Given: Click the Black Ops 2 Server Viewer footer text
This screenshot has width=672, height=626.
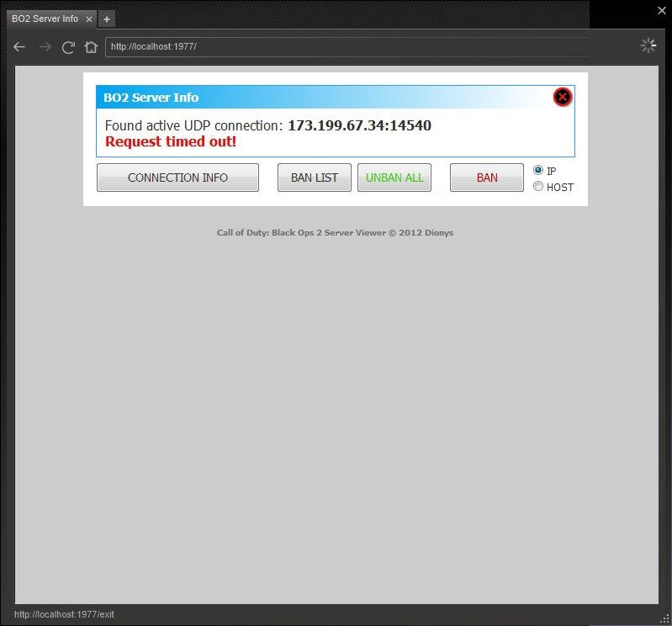Looking at the screenshot, I should pyautogui.click(x=335, y=233).
